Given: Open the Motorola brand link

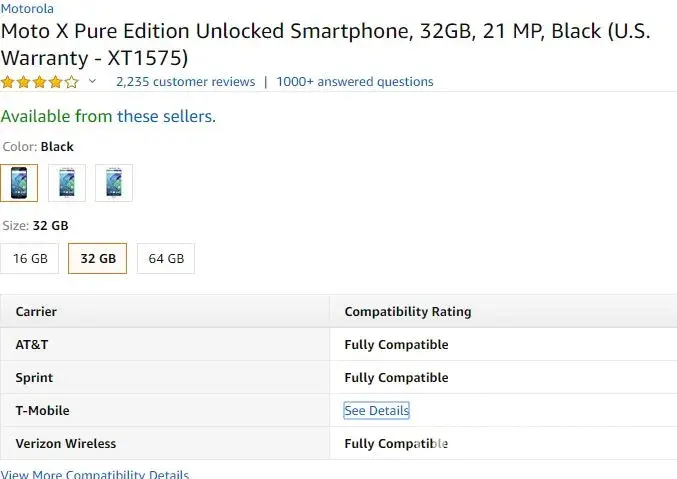Looking at the screenshot, I should 28,9.
